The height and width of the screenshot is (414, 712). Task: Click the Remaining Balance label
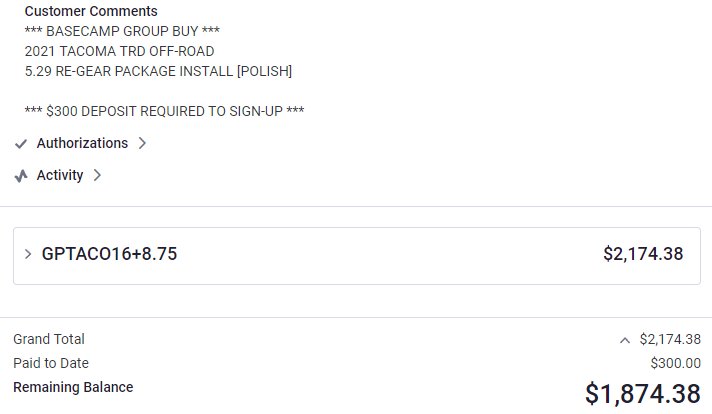pos(73,387)
